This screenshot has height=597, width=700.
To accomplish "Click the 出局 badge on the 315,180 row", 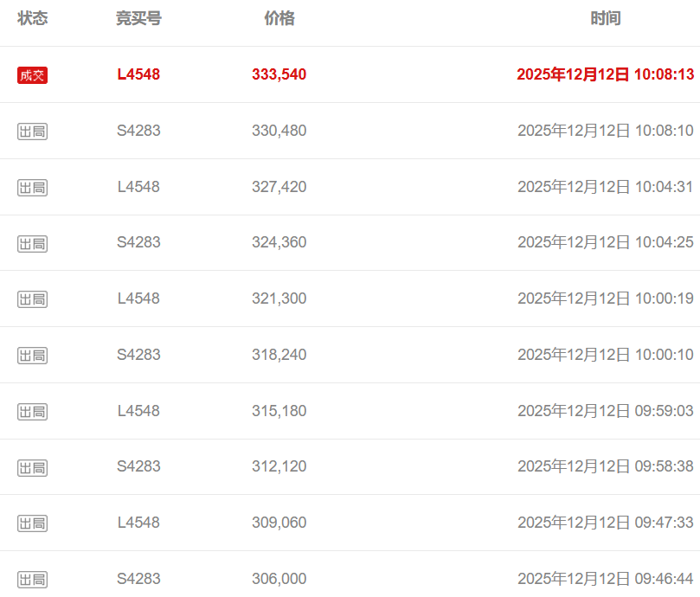I will [32, 412].
